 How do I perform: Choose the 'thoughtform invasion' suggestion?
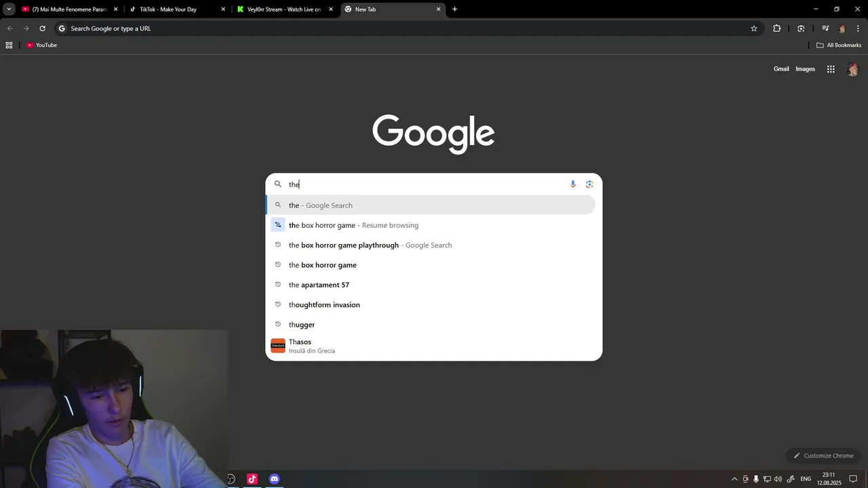pos(431,305)
